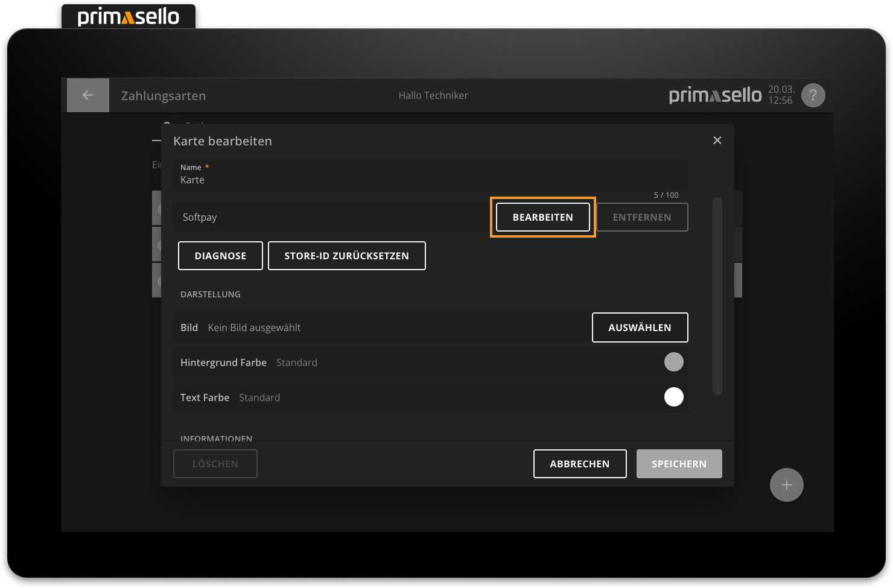The height and width of the screenshot is (588, 893).
Task: Click the back arrow beside Zahlungsarten
Action: tap(88, 95)
